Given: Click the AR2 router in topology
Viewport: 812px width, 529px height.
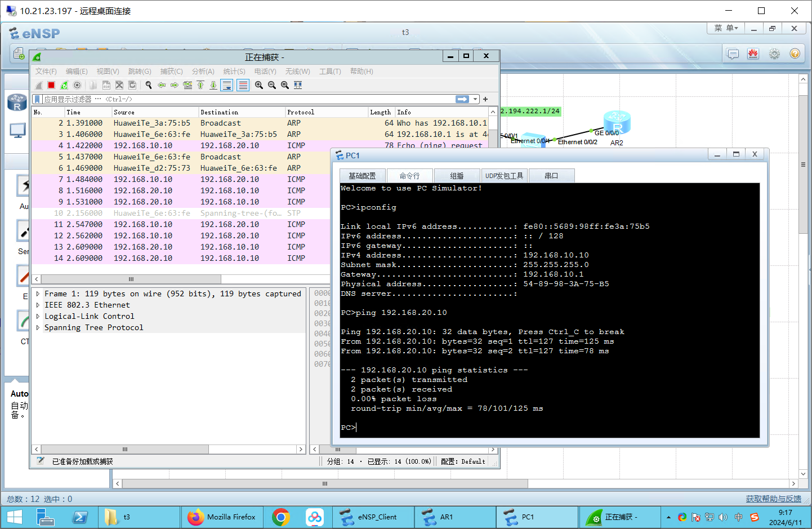Looking at the screenshot, I should (617, 124).
